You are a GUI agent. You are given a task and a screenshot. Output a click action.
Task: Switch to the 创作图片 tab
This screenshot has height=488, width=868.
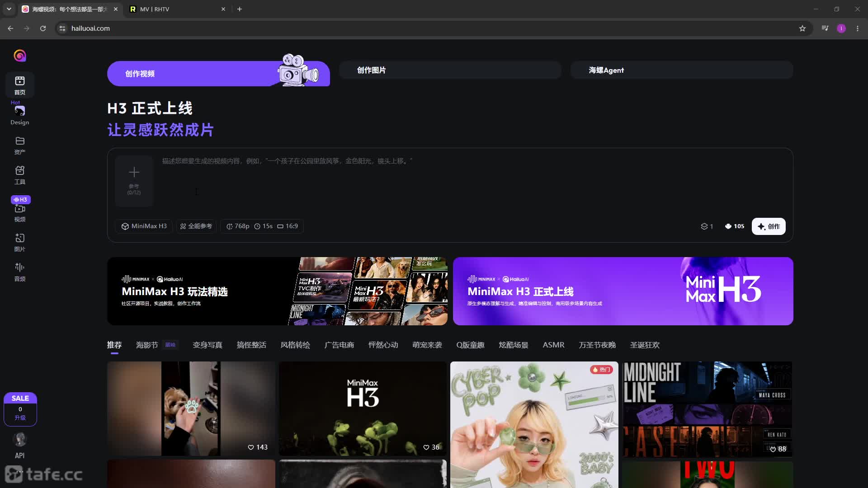pyautogui.click(x=450, y=70)
